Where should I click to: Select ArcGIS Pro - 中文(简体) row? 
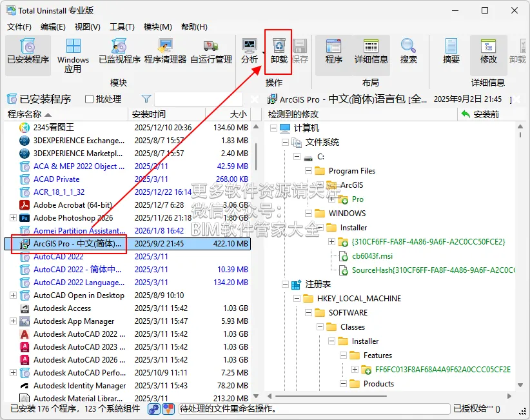coord(127,244)
